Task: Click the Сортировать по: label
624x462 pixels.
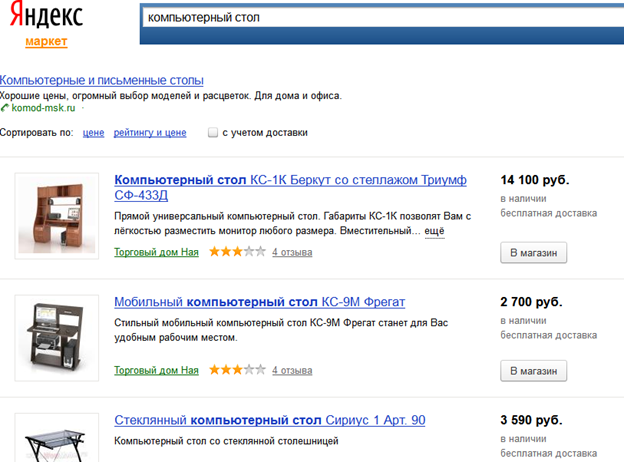Action: point(37,133)
